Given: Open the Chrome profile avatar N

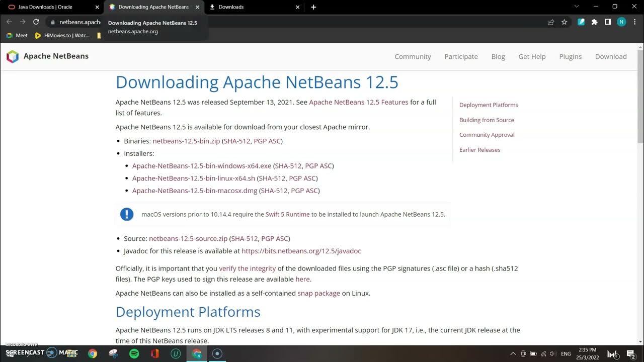Looking at the screenshot, I should (621, 22).
